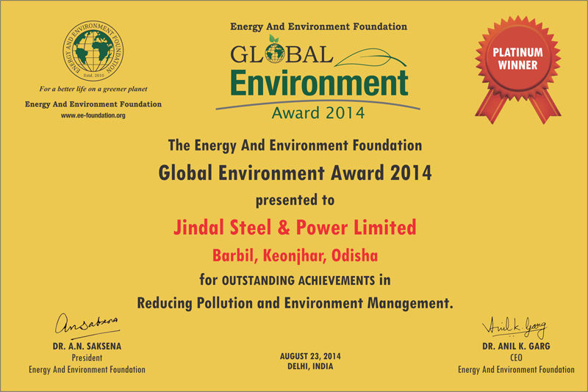Click the date 'AUGUST 23, 2014'
This screenshot has height=392, width=588.
coord(310,357)
